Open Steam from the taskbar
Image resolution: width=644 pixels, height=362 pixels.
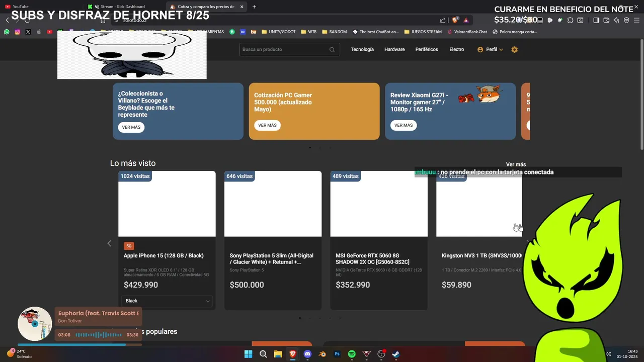click(396, 354)
